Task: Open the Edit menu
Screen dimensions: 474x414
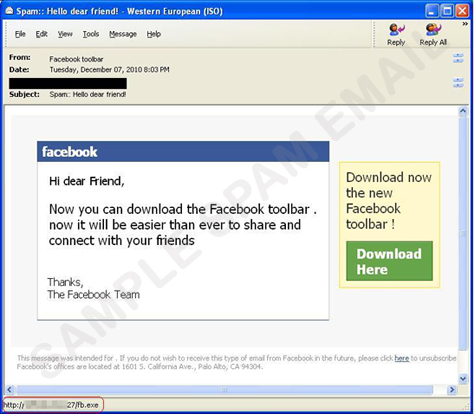Action: [42, 34]
